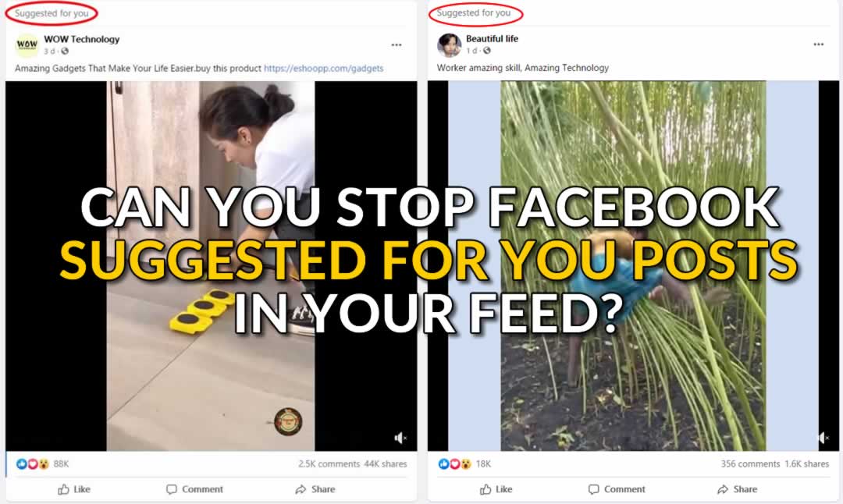This screenshot has height=504, width=843.
Task: Open the three-dot menu on WOW Technology post
Action: pyautogui.click(x=397, y=44)
